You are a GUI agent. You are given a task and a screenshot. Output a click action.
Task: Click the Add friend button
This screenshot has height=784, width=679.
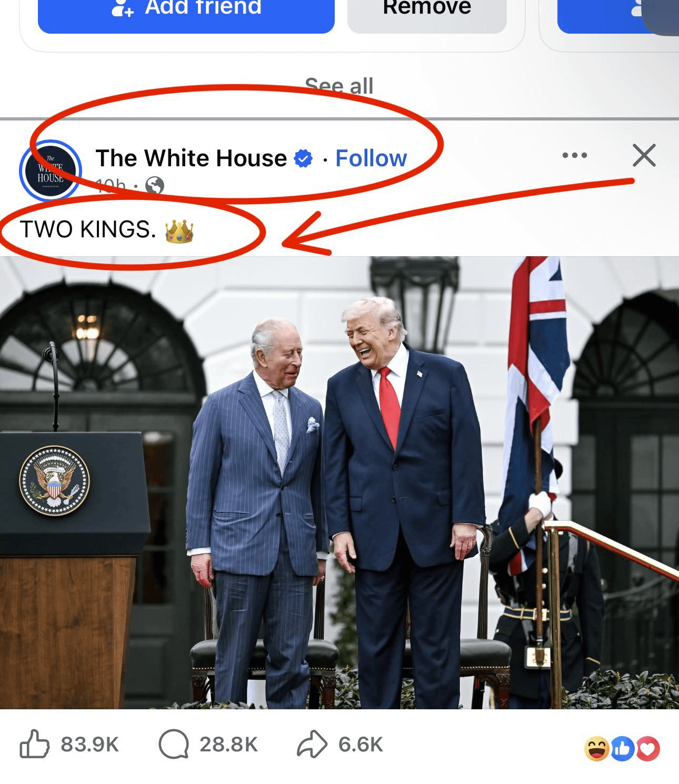pos(186,13)
